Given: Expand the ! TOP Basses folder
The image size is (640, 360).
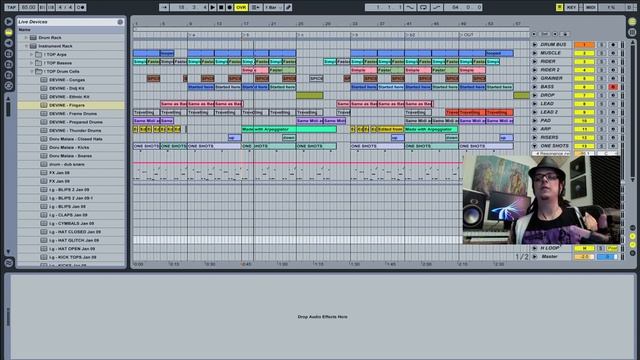Looking at the screenshot, I should pyautogui.click(x=31, y=63).
